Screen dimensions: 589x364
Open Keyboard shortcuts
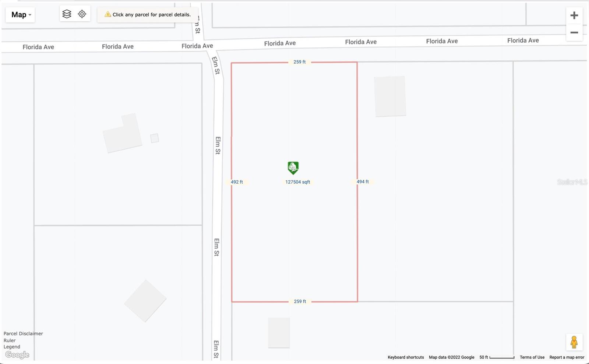(x=406, y=357)
